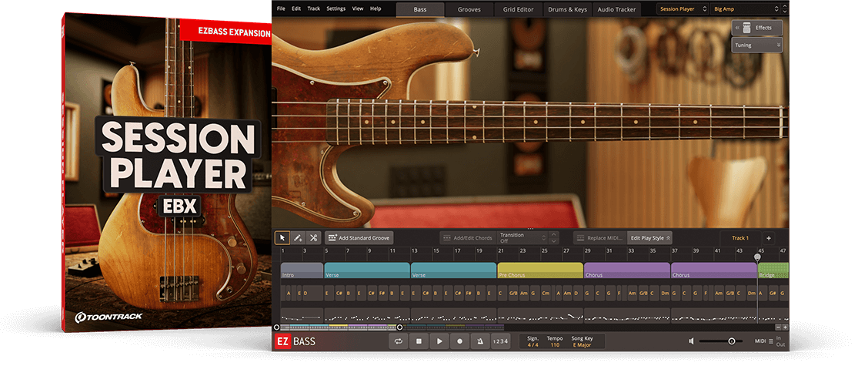Select the arrow pointer tool
Screen dimensions: 868x366
pos(282,238)
